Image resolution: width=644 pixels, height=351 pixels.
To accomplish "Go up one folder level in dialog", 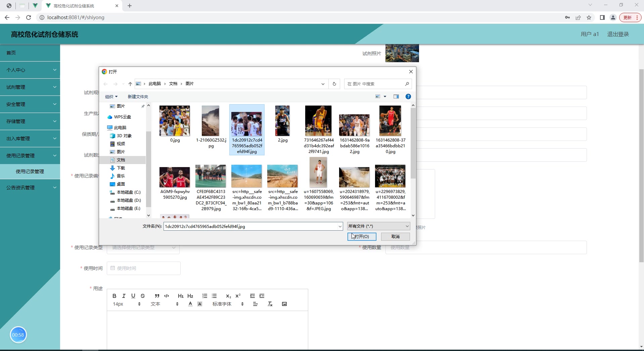I will point(130,84).
